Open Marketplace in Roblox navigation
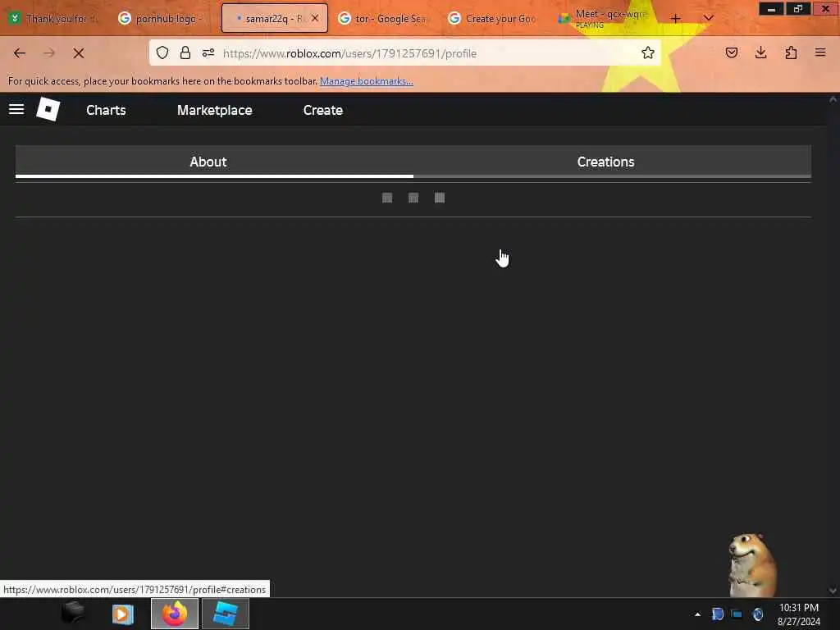Screen dimensions: 840x630 point(215,110)
